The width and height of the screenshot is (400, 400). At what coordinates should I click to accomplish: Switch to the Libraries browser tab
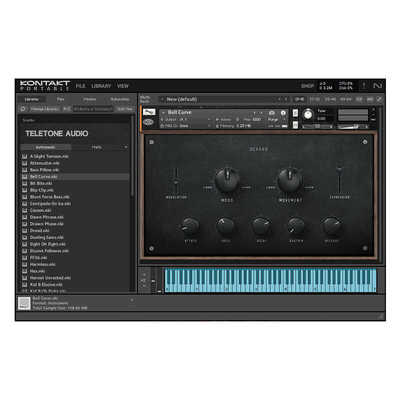[32, 99]
